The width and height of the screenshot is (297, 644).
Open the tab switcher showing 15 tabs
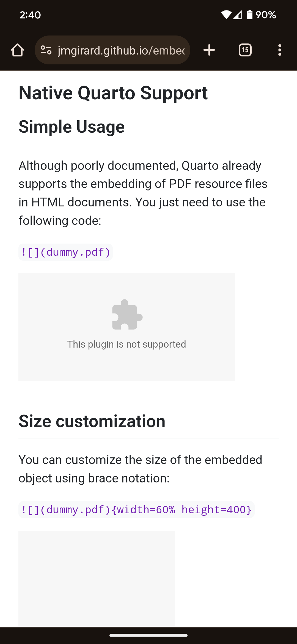[245, 50]
